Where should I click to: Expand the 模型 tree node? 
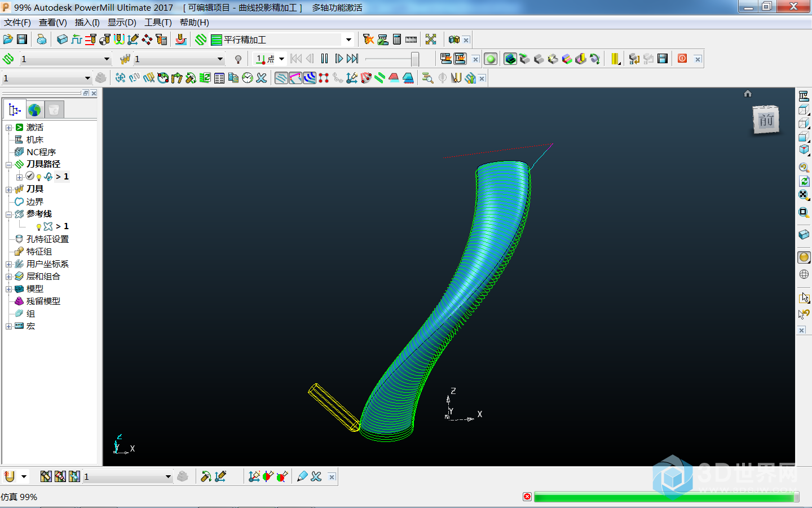pos(9,289)
